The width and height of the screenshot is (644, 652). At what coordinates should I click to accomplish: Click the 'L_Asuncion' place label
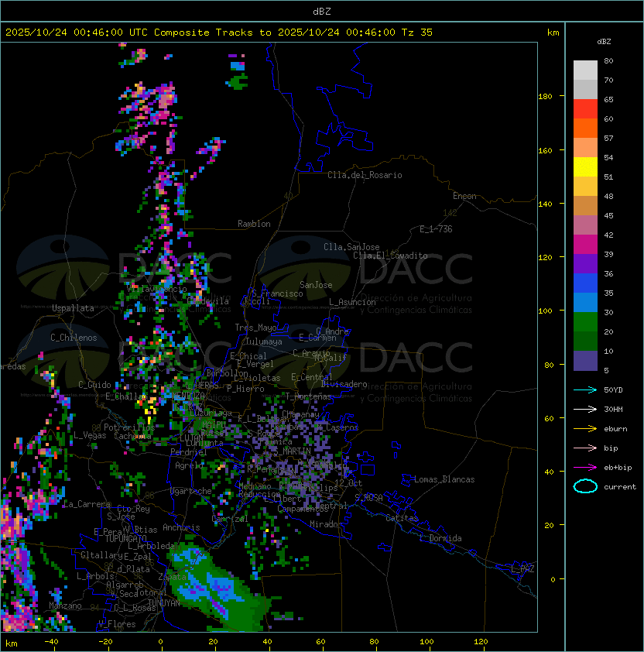[352, 302]
